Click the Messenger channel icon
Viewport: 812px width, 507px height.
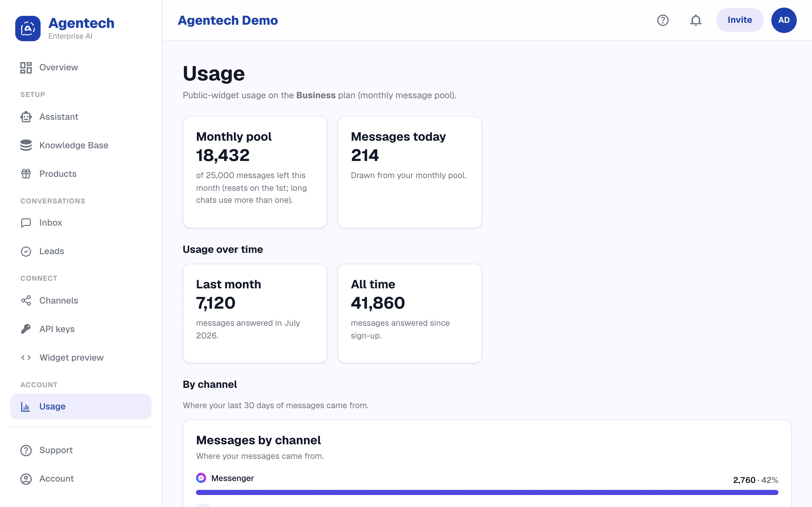tap(201, 478)
